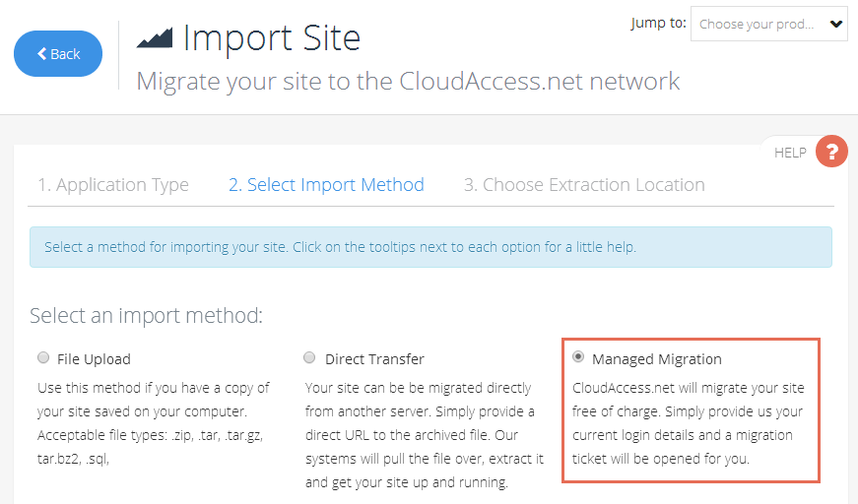Screen dimensions: 858x504
Task: Click the Managed Migration label
Action: point(657,359)
